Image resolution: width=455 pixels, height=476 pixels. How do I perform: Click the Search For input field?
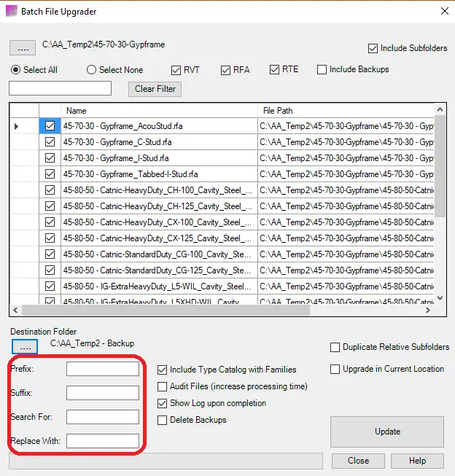click(103, 417)
